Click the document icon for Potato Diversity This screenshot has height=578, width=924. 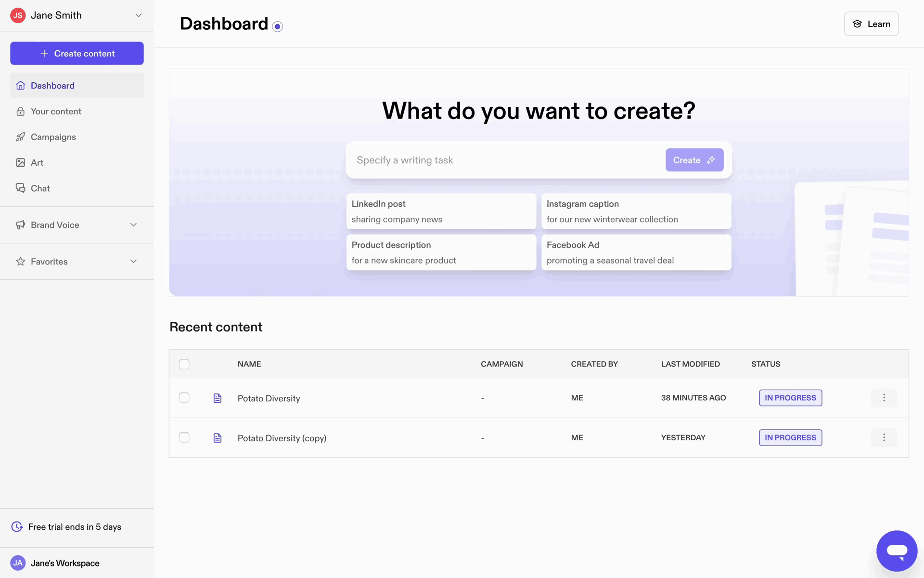218,398
